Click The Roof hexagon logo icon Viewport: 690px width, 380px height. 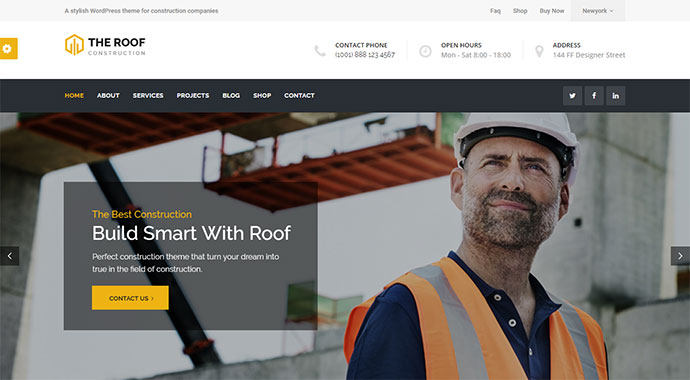(74, 45)
